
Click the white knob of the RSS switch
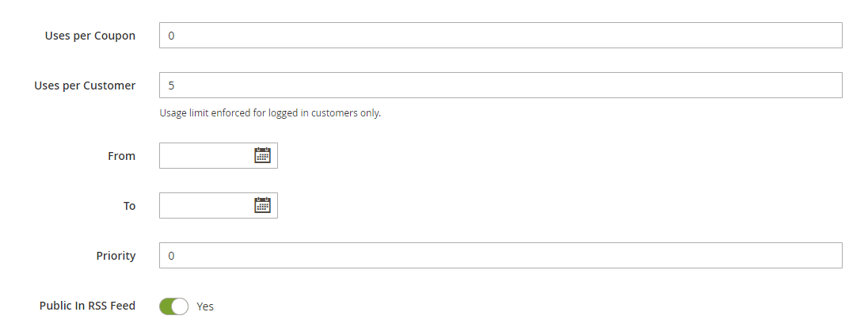[180, 306]
